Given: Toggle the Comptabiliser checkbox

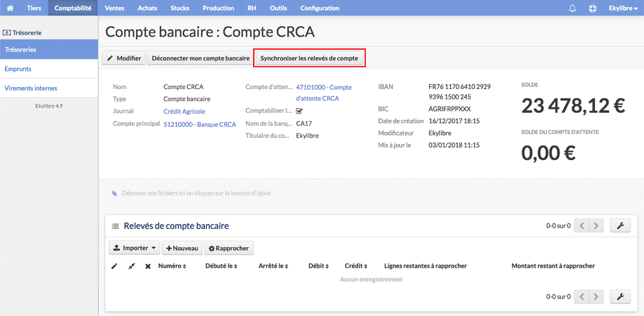Looking at the screenshot, I should (299, 111).
